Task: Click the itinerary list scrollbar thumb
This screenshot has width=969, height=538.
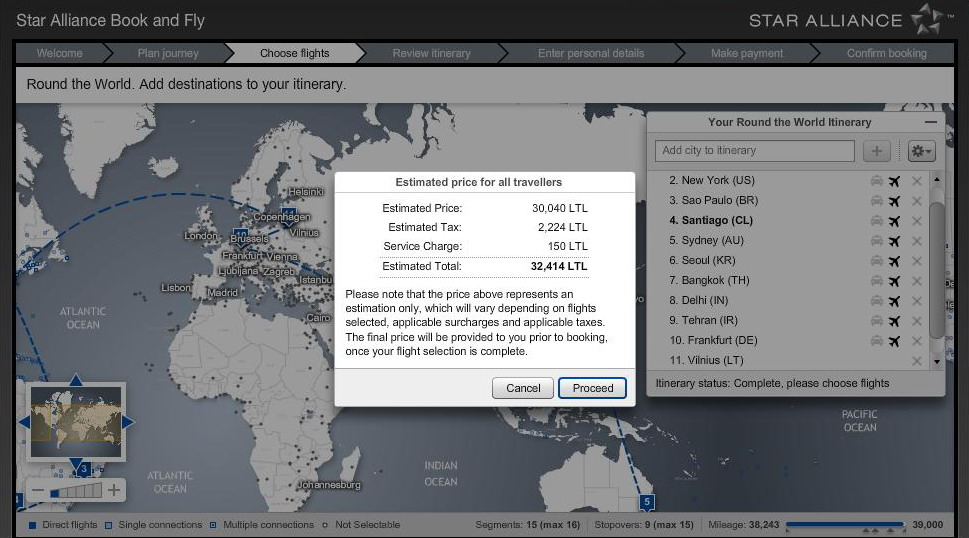Action: [x=937, y=270]
